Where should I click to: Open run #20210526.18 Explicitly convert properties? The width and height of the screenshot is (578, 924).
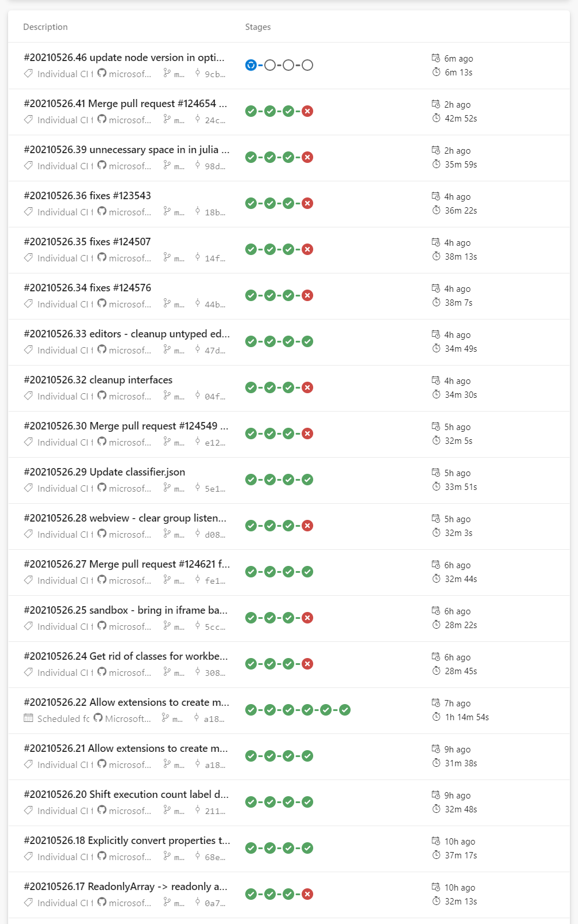pyautogui.click(x=127, y=841)
